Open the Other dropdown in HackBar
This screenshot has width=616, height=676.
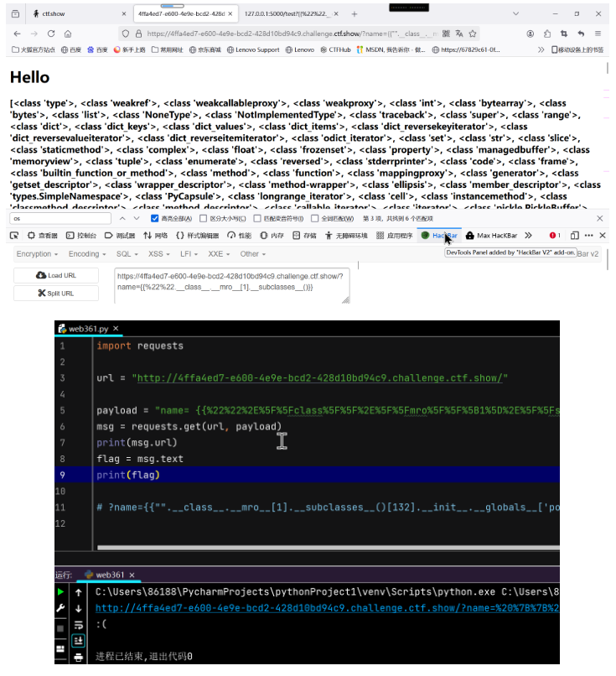click(252, 254)
